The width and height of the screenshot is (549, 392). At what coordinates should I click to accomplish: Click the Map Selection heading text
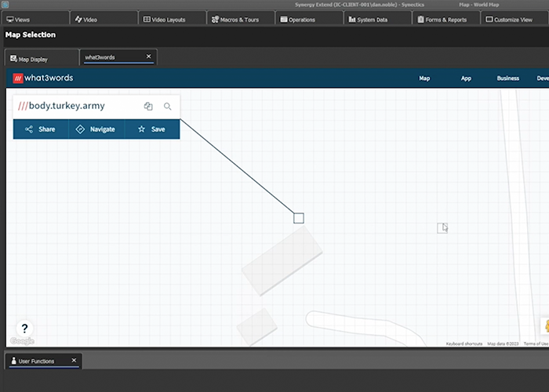point(31,34)
